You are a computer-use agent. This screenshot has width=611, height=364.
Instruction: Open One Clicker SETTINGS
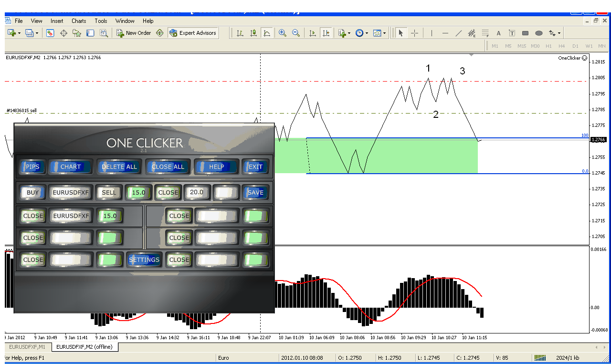pos(144,260)
